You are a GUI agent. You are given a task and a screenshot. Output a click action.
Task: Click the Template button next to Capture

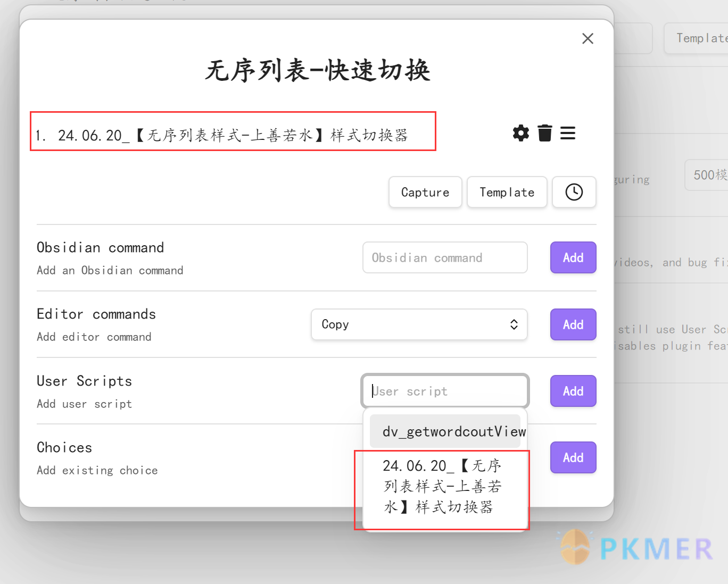[506, 192]
